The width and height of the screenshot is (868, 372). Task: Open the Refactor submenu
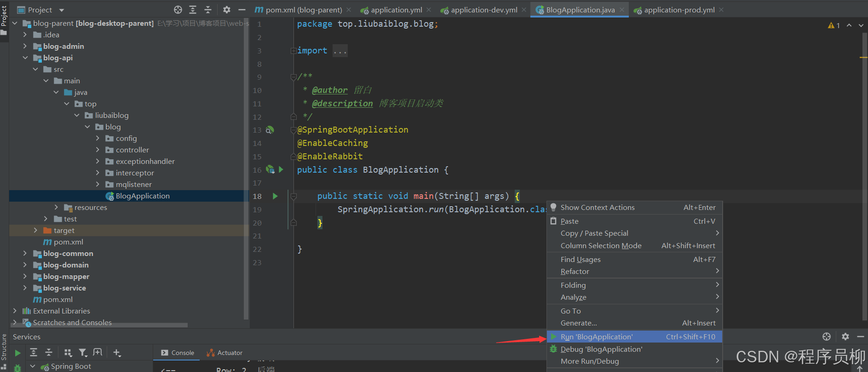(x=634, y=272)
